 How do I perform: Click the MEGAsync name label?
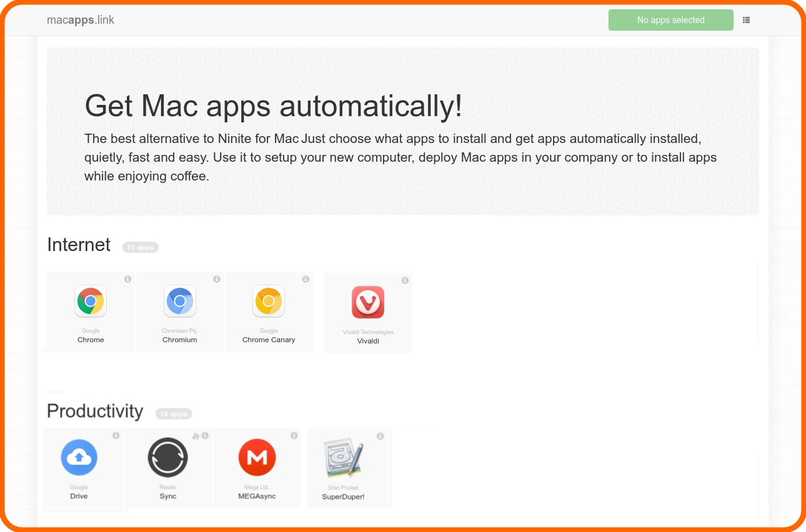tap(257, 496)
